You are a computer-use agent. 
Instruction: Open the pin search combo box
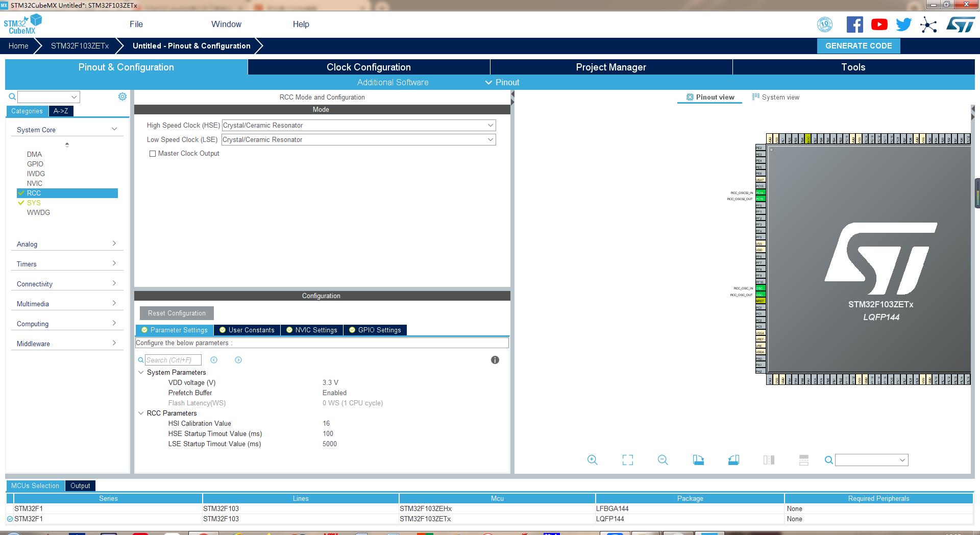(872, 460)
